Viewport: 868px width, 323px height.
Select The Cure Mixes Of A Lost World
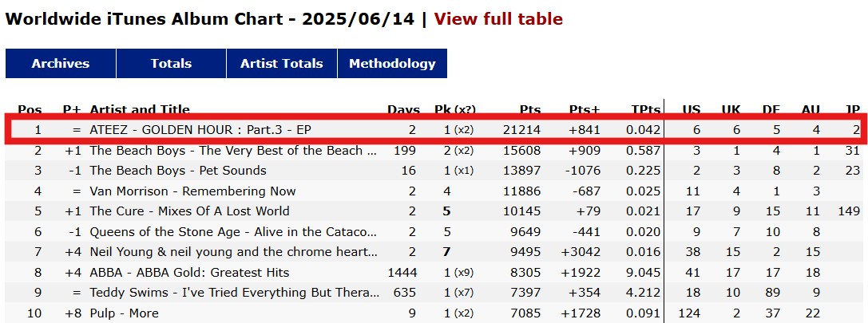click(x=189, y=211)
